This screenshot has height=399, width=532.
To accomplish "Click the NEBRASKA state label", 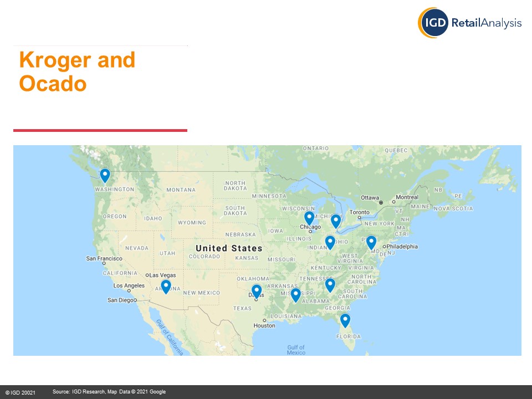I will point(241,234).
